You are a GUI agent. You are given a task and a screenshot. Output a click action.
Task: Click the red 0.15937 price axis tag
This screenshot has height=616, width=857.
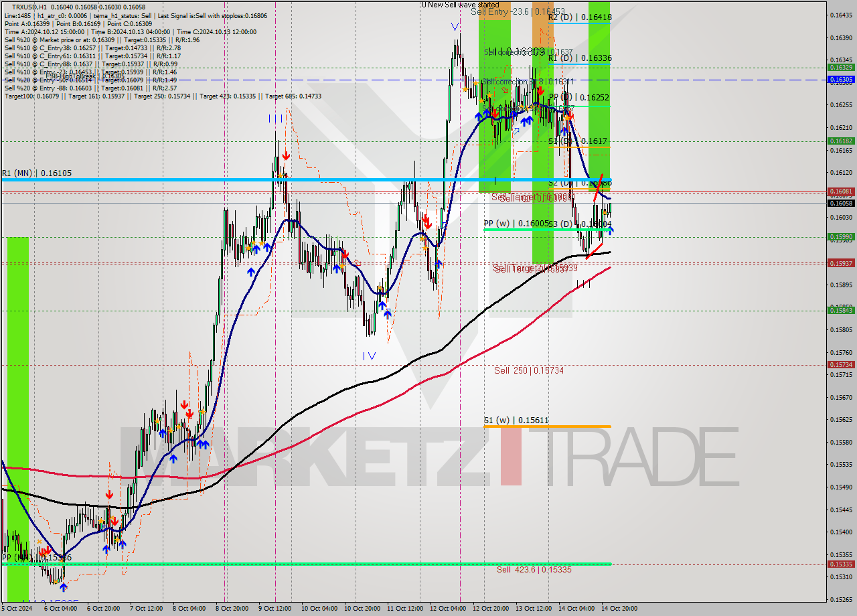(841, 263)
